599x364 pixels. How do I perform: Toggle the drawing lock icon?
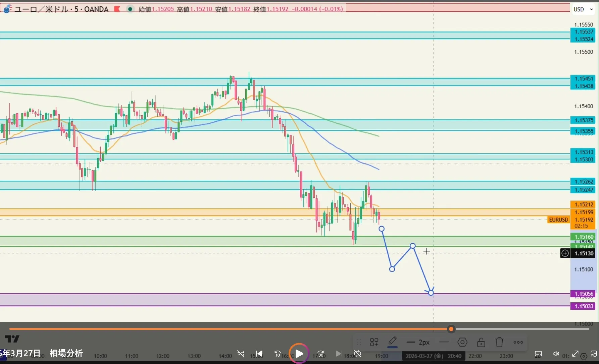click(x=481, y=342)
